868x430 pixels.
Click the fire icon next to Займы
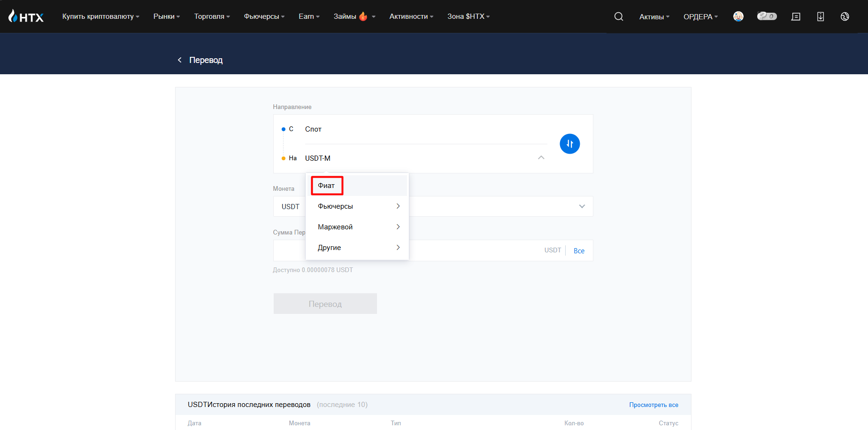click(363, 16)
